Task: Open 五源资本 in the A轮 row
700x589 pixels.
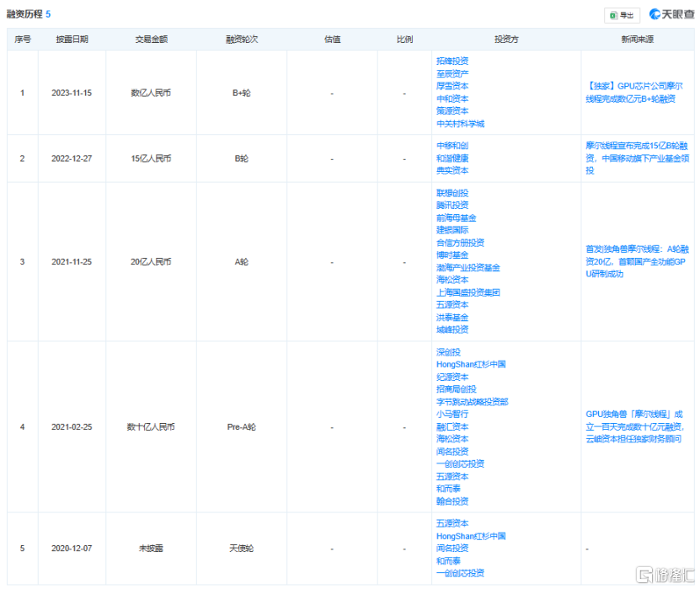Action: click(452, 304)
